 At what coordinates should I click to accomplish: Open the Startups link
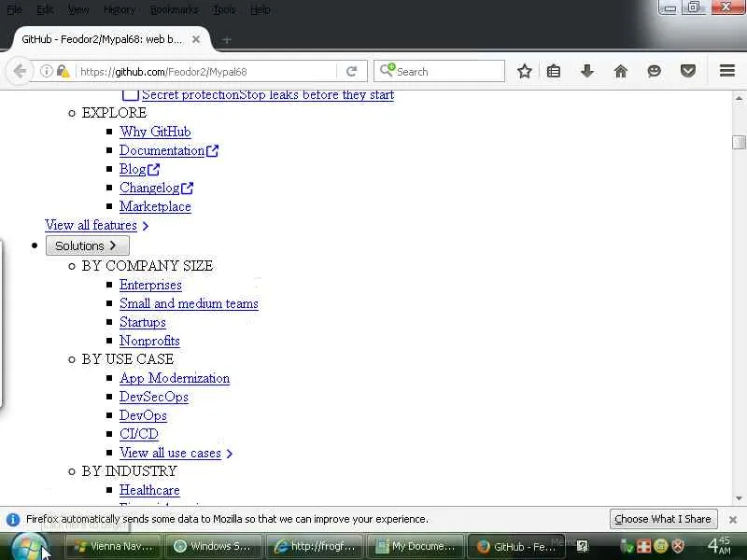click(143, 322)
